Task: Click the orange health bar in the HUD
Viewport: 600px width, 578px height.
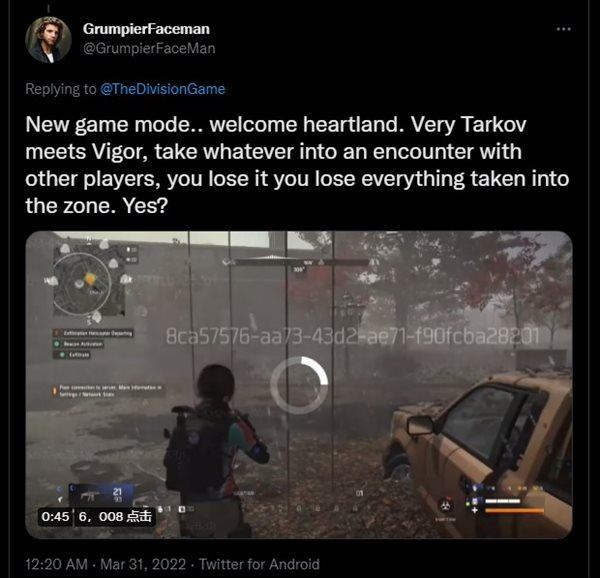Action: tap(514, 510)
